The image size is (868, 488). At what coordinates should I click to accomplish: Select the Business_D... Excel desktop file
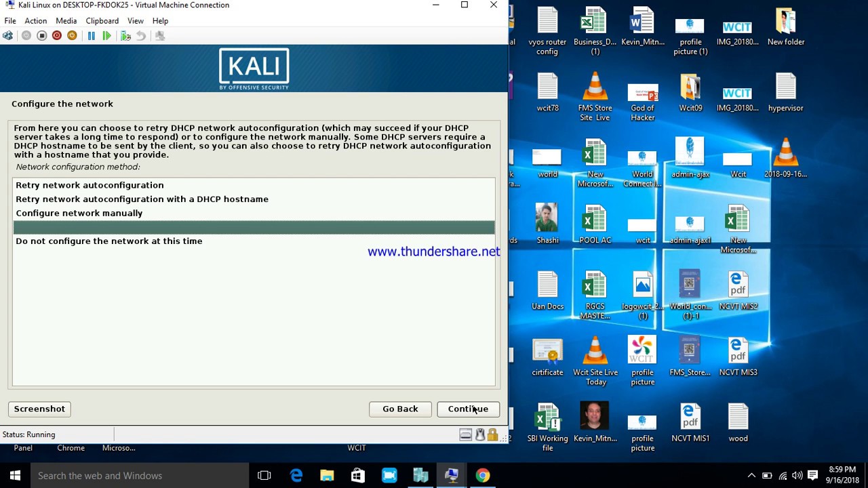pyautogui.click(x=595, y=32)
